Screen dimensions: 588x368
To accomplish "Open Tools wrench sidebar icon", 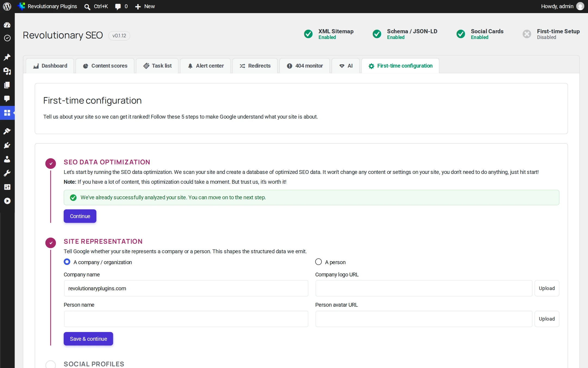I will [7, 173].
